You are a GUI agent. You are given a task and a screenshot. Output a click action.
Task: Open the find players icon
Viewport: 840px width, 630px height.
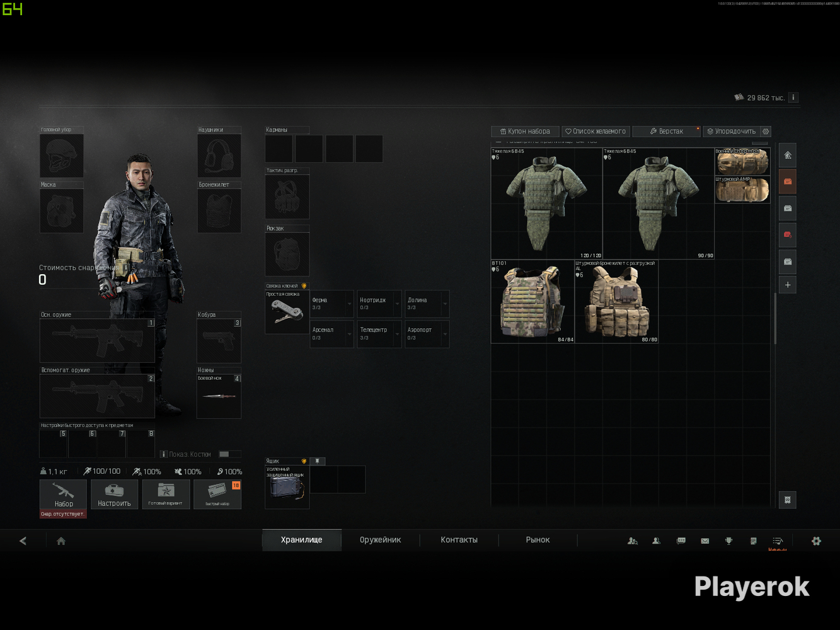point(633,541)
